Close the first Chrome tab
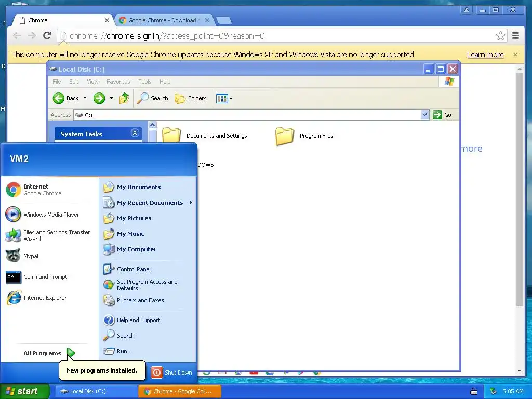 [107, 20]
